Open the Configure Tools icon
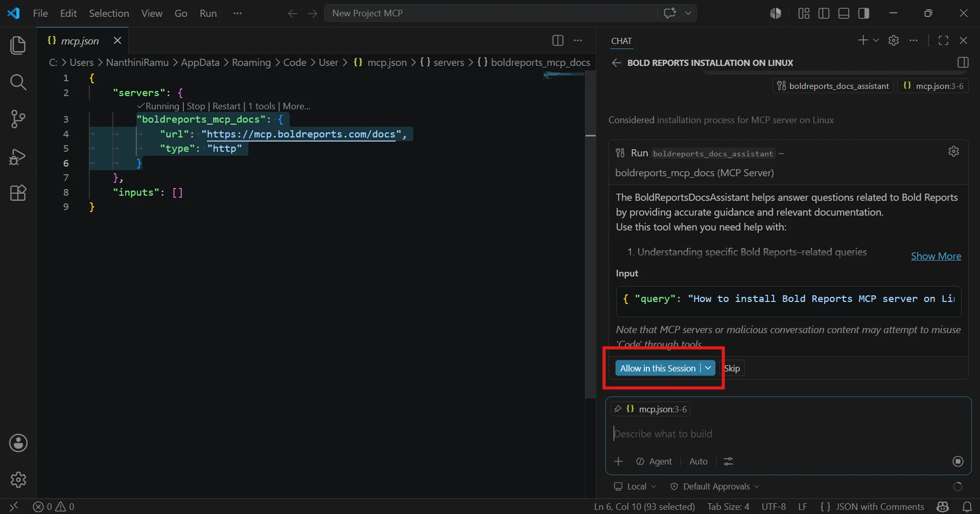980x514 pixels. [x=729, y=461]
